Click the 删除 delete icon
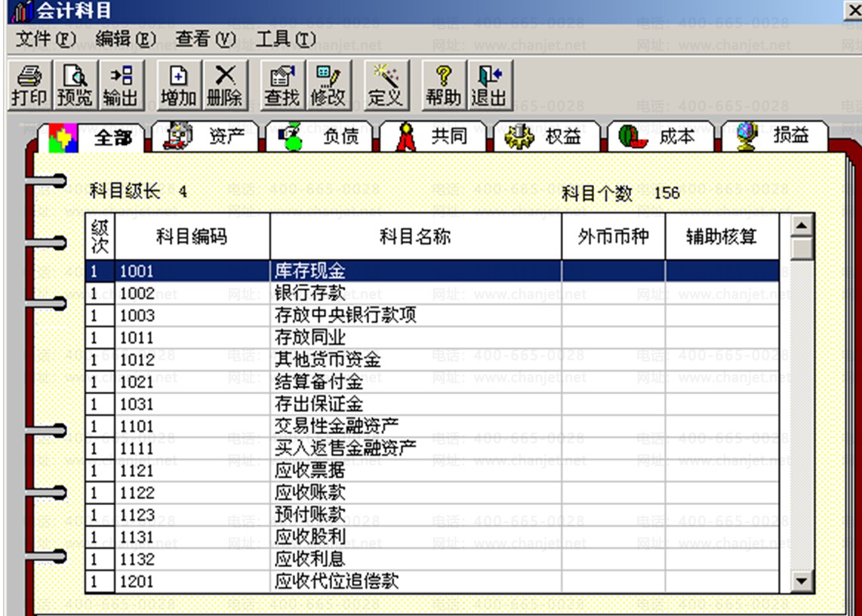The image size is (862, 616). (x=224, y=85)
